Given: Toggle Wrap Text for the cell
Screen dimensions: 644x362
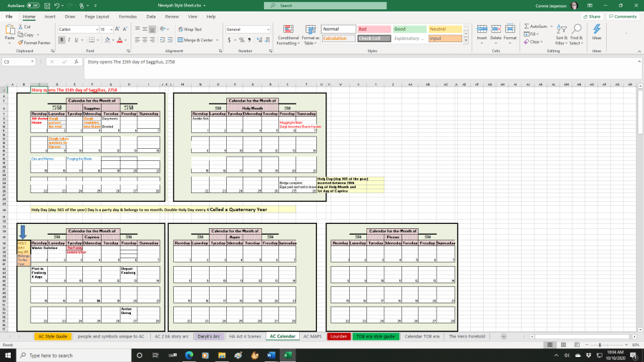Looking at the screenshot, I should coord(190,29).
